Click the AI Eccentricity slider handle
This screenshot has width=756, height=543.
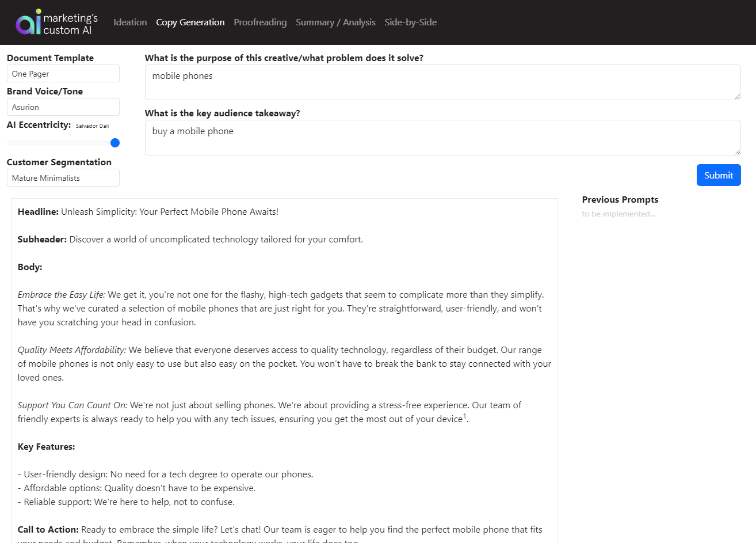click(x=115, y=143)
